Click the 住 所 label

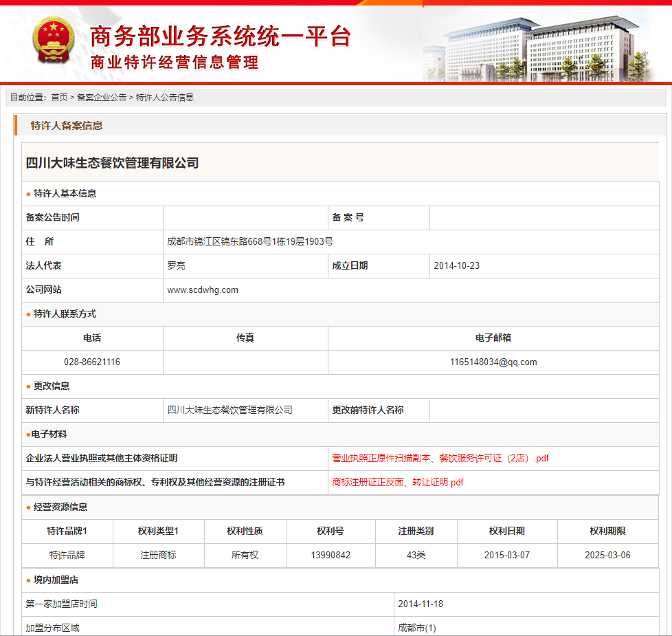39,241
